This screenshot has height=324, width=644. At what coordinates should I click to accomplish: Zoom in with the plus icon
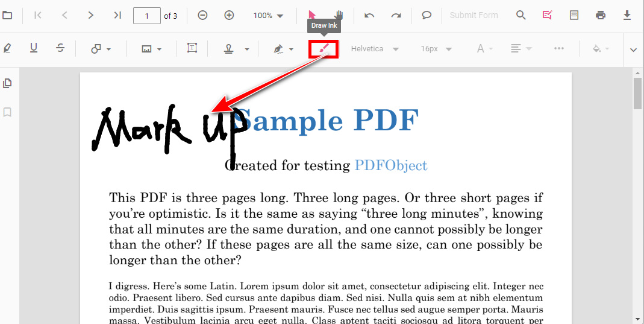coord(229,15)
